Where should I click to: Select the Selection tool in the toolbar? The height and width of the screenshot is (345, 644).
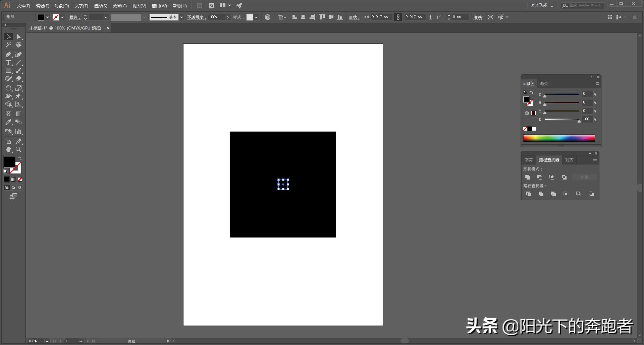pyautogui.click(x=8, y=37)
